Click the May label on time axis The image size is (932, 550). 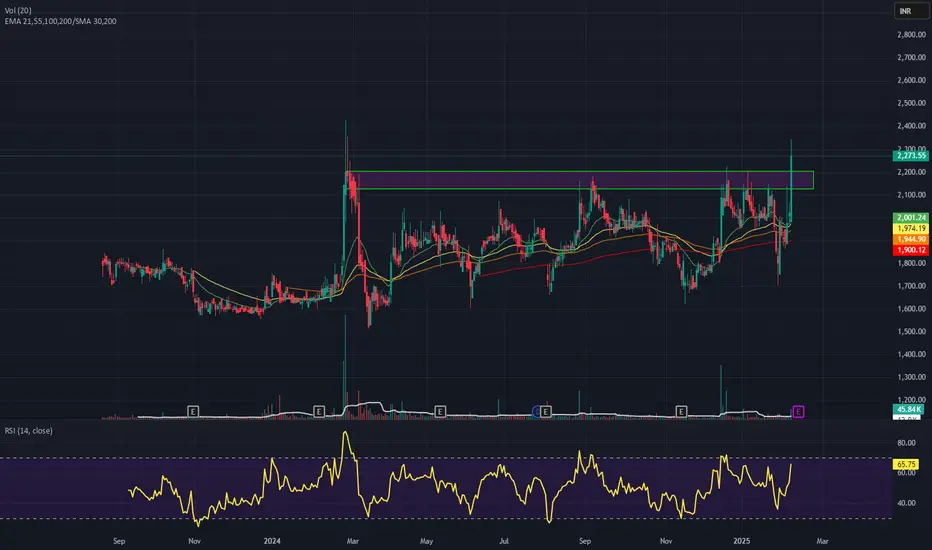[x=426, y=541]
